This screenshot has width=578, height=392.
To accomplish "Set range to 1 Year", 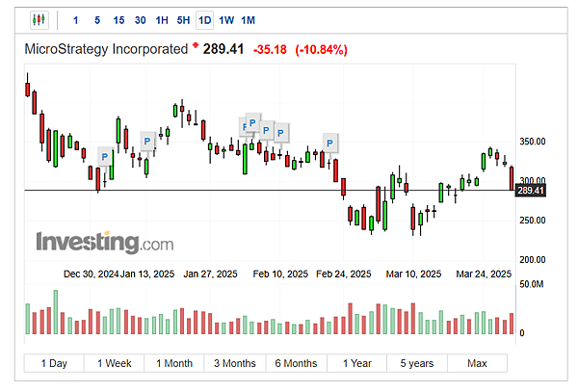I will pos(356,363).
